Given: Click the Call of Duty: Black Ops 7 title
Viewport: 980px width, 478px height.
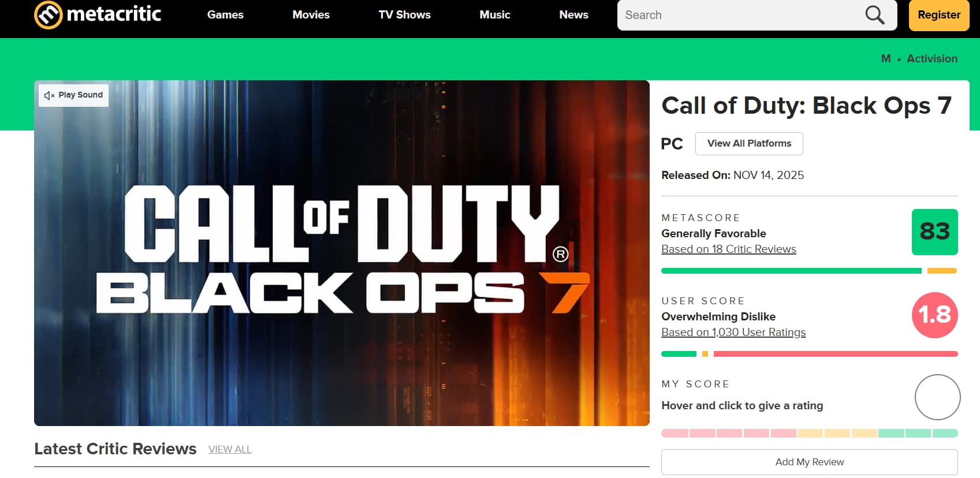Looking at the screenshot, I should tap(806, 106).
